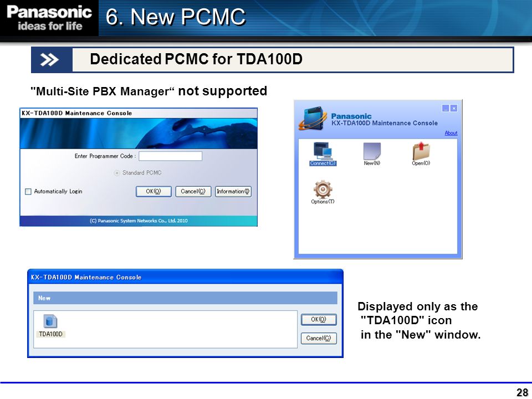Click the "Displayed only as the" caption text

coord(418,306)
